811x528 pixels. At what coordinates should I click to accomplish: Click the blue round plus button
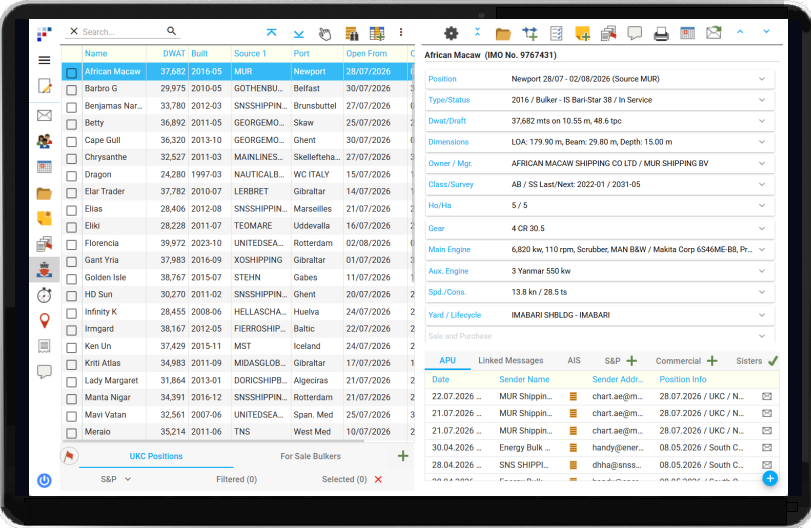pyautogui.click(x=770, y=478)
